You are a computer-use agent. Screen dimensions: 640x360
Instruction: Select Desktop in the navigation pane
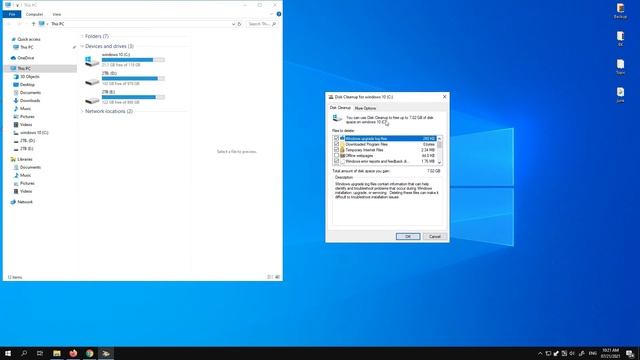[x=27, y=84]
